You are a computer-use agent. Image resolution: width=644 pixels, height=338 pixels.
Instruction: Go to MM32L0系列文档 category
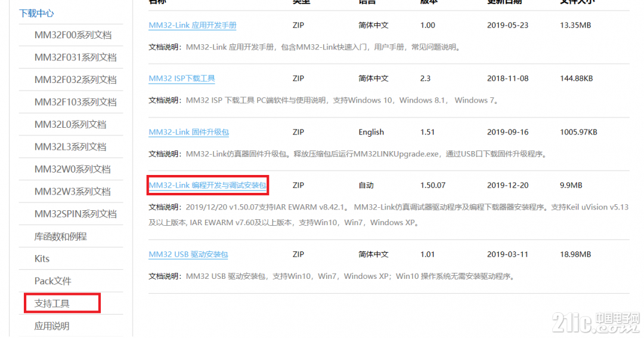click(x=70, y=124)
